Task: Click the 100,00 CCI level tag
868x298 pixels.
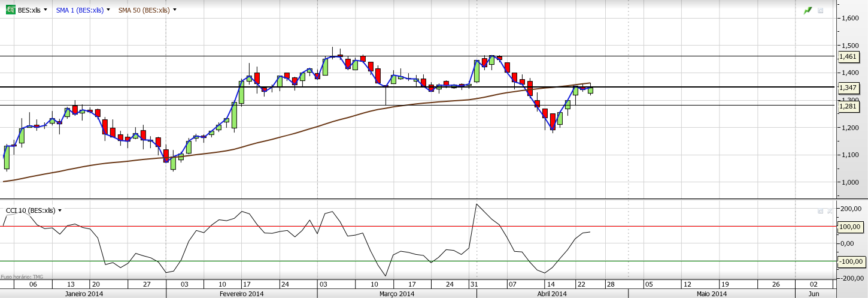Action: 851,227
